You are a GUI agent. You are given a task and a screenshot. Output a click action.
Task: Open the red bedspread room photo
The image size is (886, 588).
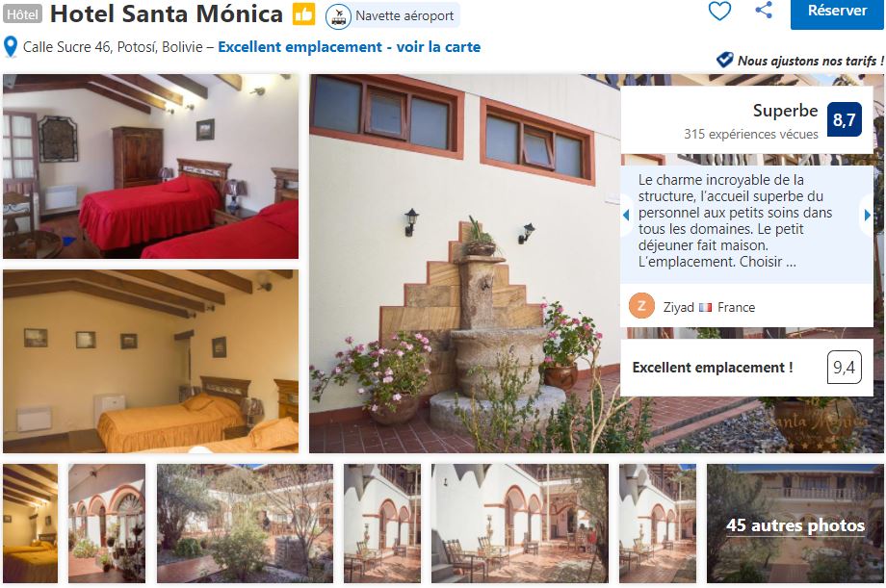click(151, 166)
